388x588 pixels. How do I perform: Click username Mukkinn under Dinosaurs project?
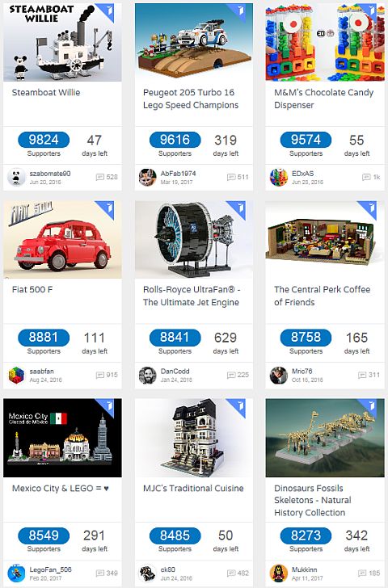tap(304, 569)
